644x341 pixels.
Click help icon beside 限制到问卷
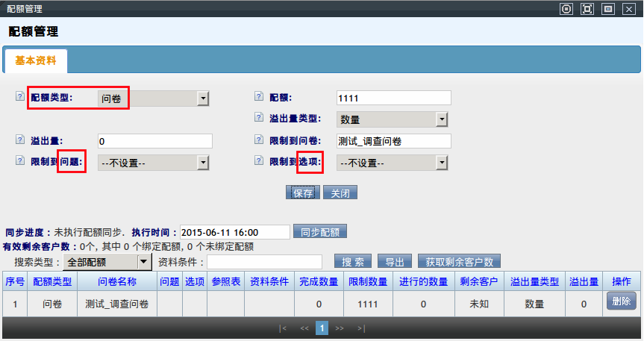pos(259,140)
